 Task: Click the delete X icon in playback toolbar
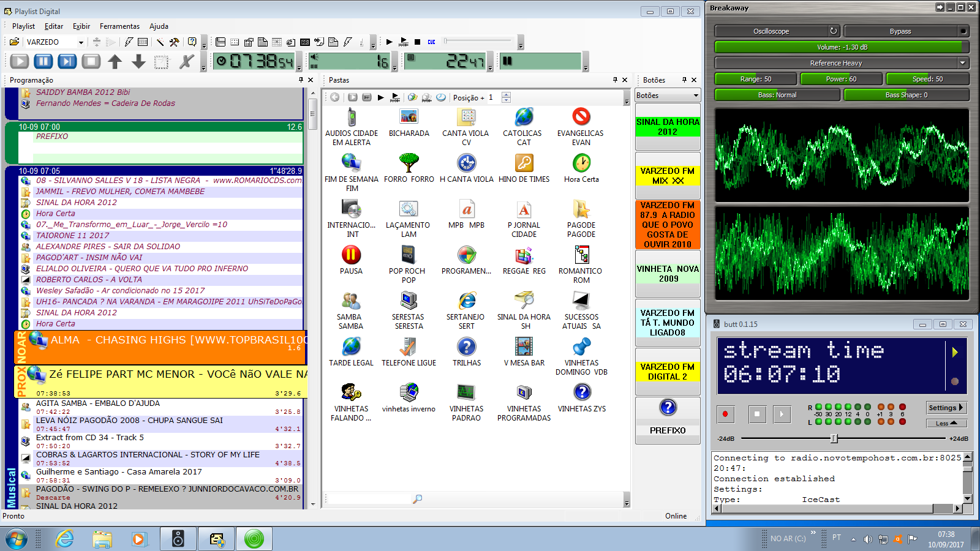186,61
